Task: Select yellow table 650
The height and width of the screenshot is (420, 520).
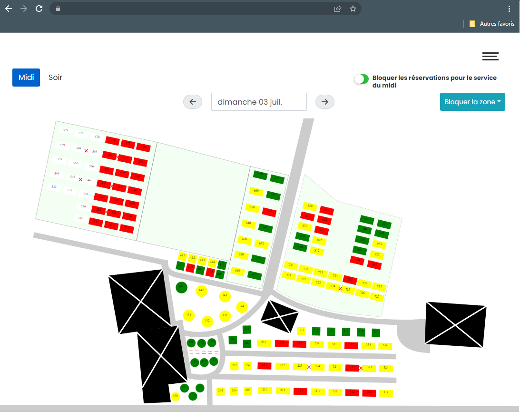Action: click(252, 208)
